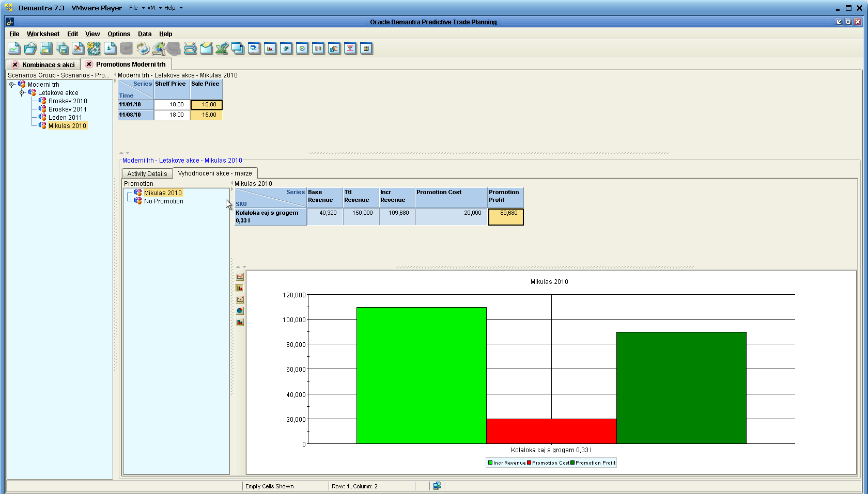The image size is (868, 494).
Task: Click the Promotion Cost red legend swatch
Action: (x=529, y=463)
